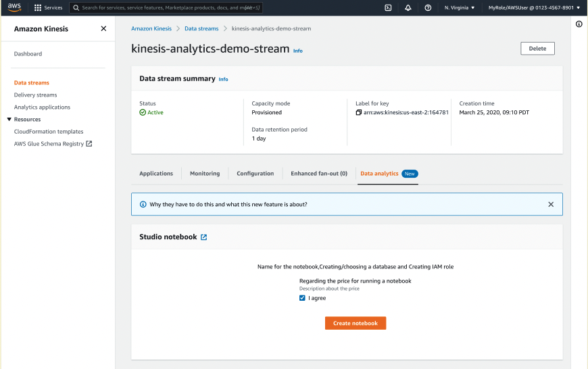Open the N. Virginia region dropdown

coord(460,7)
